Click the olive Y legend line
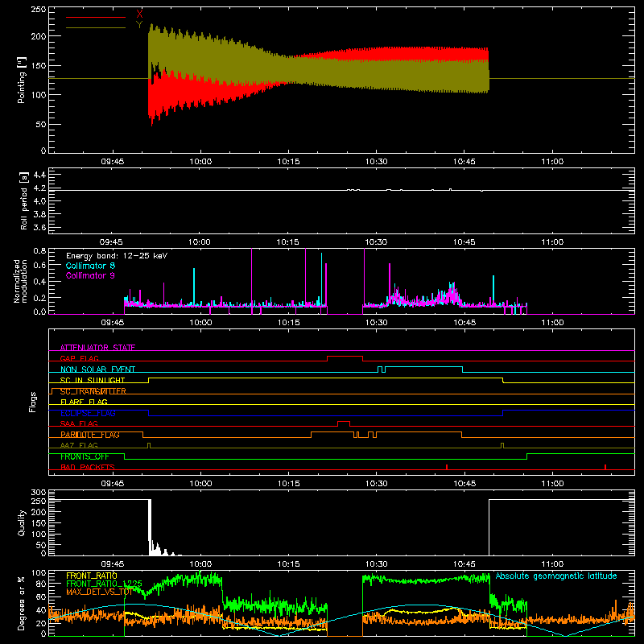 96,27
